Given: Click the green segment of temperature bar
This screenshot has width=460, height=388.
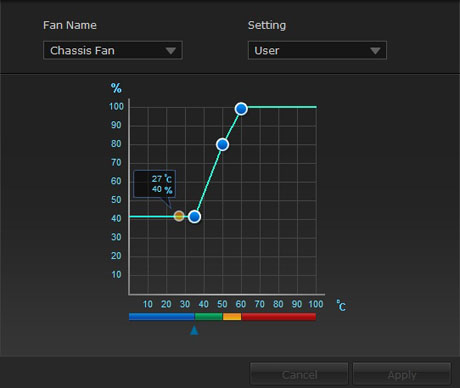Looking at the screenshot, I should 209,316.
